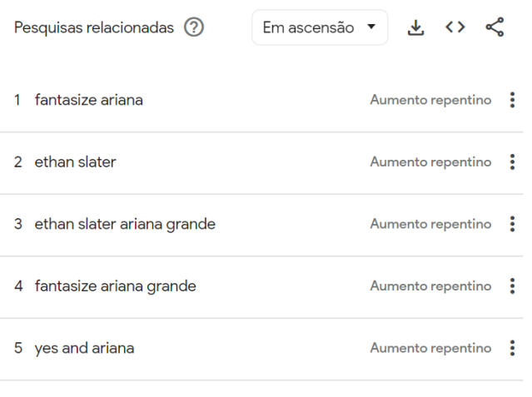Open more options for ethan slater ariana grande
Screen dimensions: 532x397
click(x=512, y=224)
